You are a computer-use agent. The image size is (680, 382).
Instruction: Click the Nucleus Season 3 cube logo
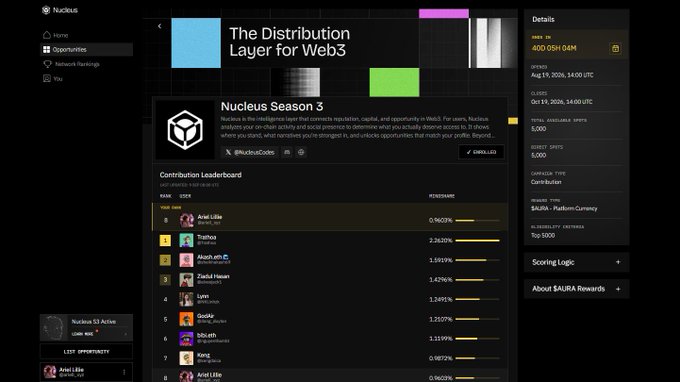point(185,130)
